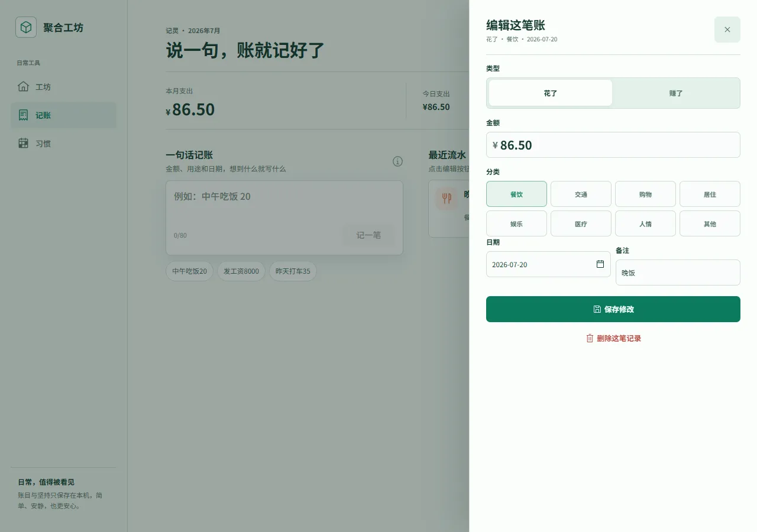
Task: Click the 金额 amount field
Action: pyautogui.click(x=613, y=145)
